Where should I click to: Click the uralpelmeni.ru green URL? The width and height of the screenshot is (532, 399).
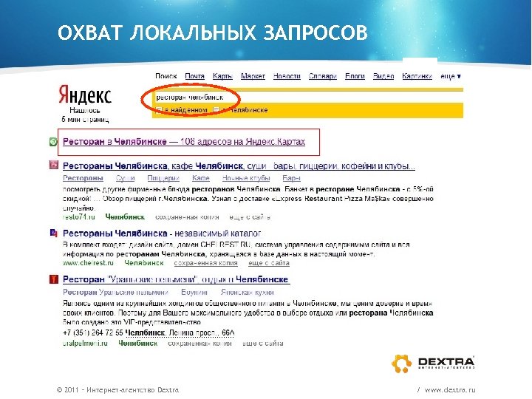coord(85,344)
